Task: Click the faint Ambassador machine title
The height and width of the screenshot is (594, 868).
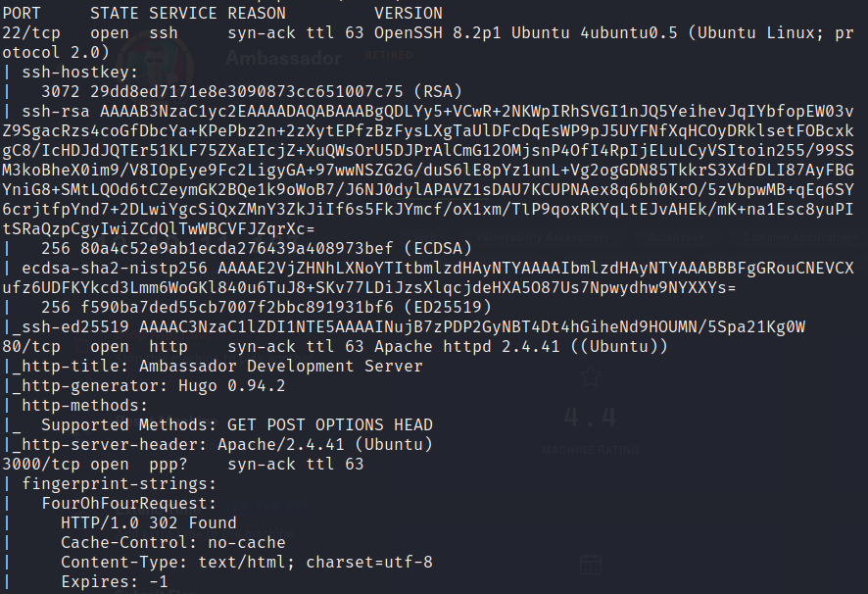Action: pyautogui.click(x=283, y=58)
